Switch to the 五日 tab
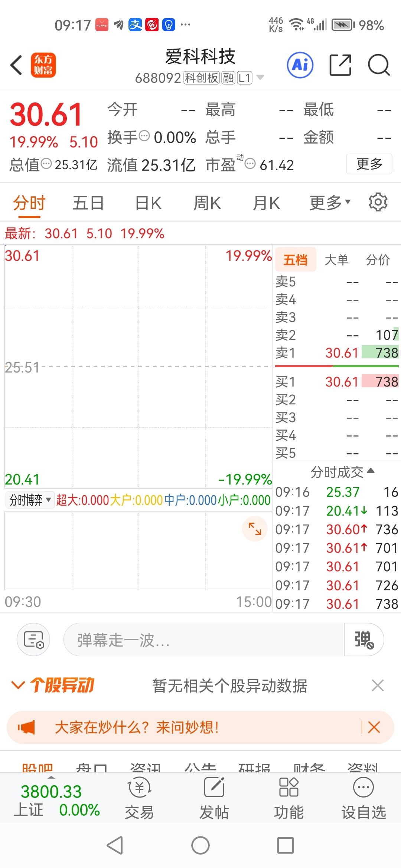The image size is (401, 868). pyautogui.click(x=88, y=203)
